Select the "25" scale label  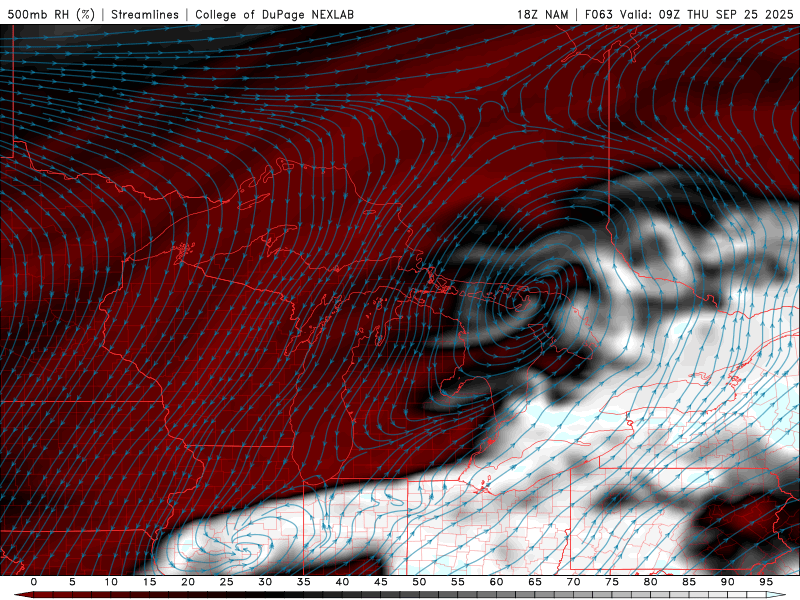[x=227, y=582]
